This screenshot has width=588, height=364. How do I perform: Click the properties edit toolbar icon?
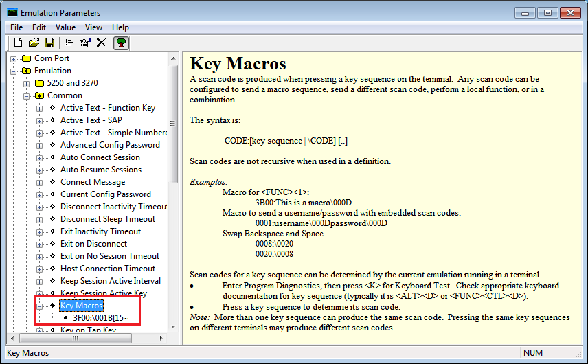tap(85, 43)
